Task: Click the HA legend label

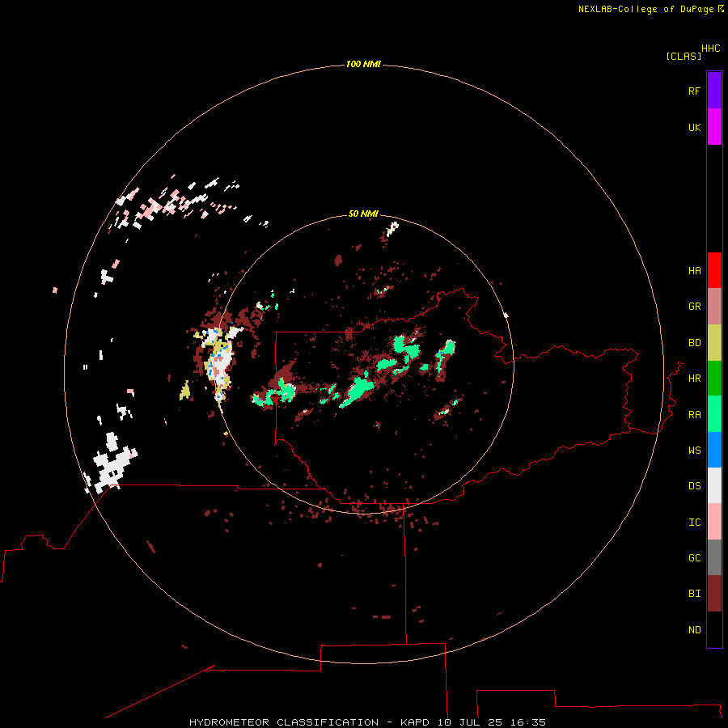Action: [694, 270]
